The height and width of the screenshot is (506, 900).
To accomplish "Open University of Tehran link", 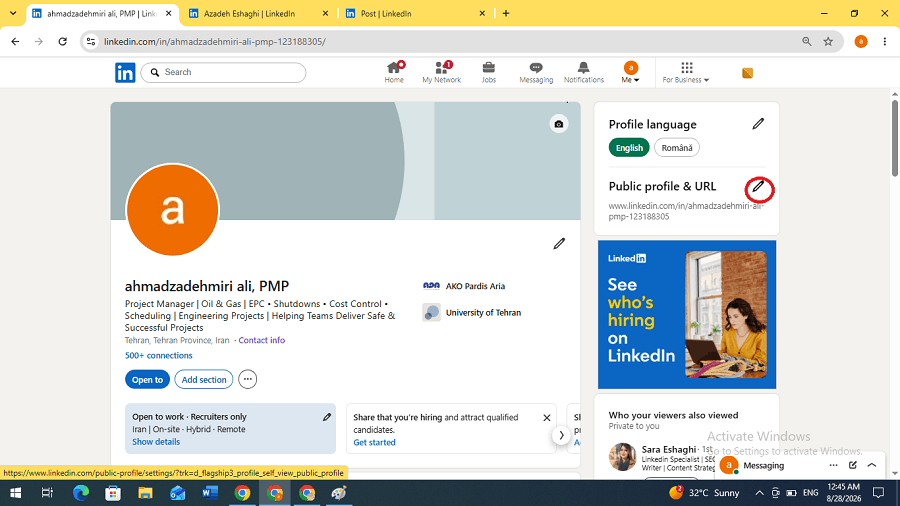I will 472,313.
